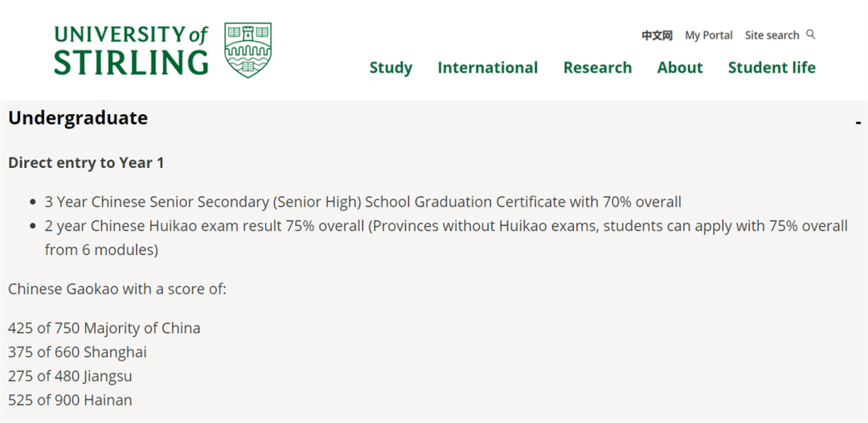868x423 pixels.
Task: Open the Student life menu
Action: [772, 68]
